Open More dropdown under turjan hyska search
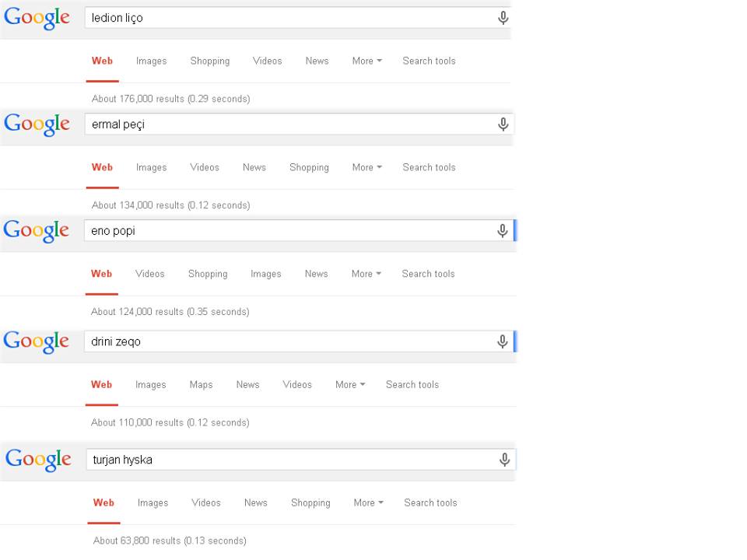The image size is (747, 560). point(368,503)
